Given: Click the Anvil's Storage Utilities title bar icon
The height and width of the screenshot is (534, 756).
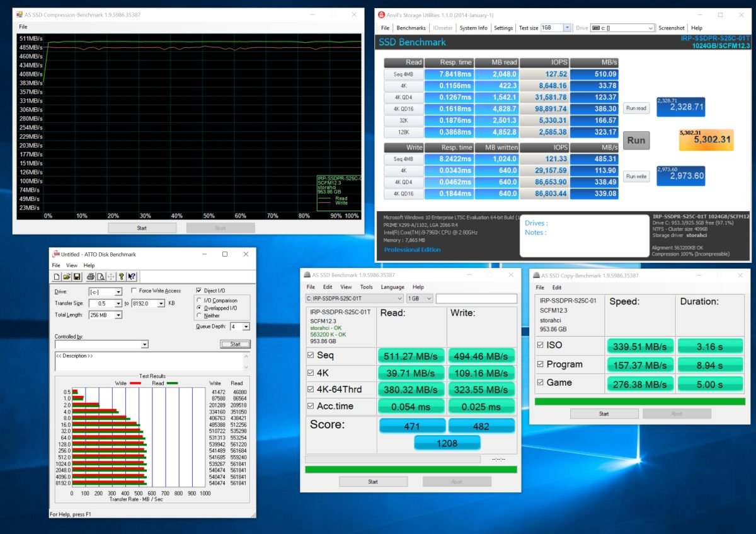Looking at the screenshot, I should 381,15.
